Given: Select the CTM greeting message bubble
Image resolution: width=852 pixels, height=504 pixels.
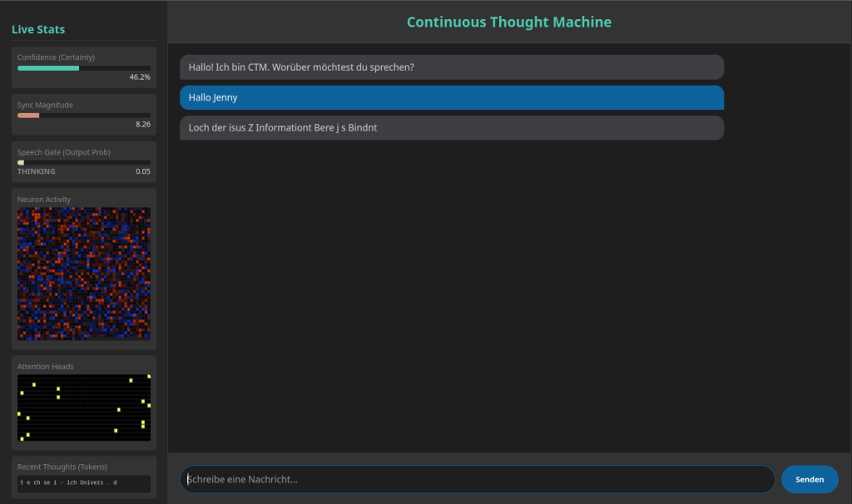Looking at the screenshot, I should (451, 67).
